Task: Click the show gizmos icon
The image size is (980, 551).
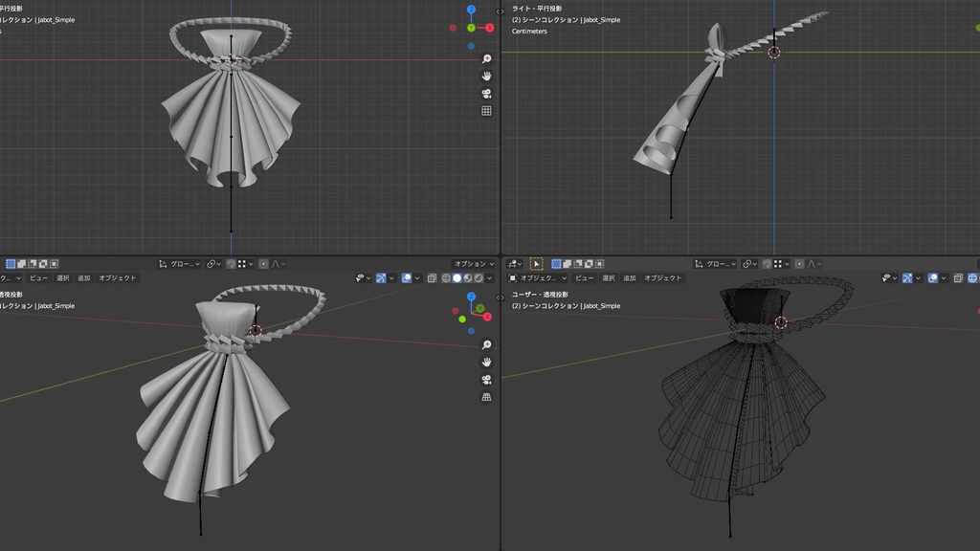Action: tap(381, 277)
